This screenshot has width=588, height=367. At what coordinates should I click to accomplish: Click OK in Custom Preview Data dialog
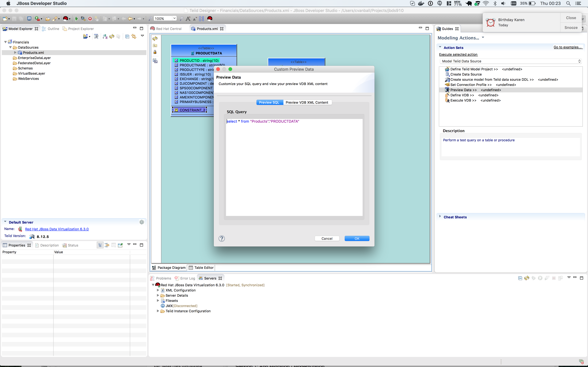click(357, 239)
